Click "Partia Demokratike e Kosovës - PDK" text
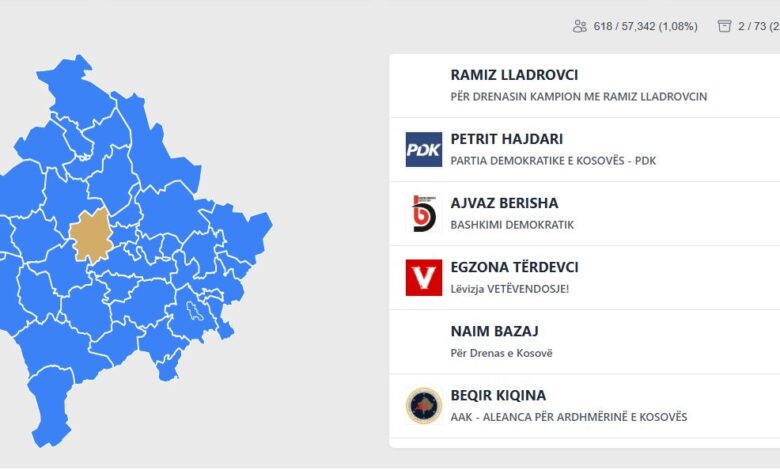The width and height of the screenshot is (780, 470). coord(553,160)
